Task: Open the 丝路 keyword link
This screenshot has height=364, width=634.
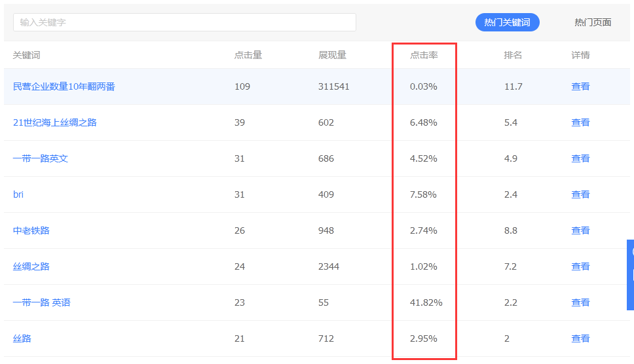Action: 22,338
